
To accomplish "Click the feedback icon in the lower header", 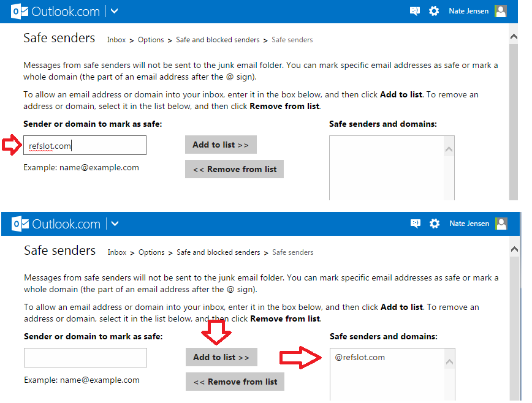I will [x=415, y=224].
